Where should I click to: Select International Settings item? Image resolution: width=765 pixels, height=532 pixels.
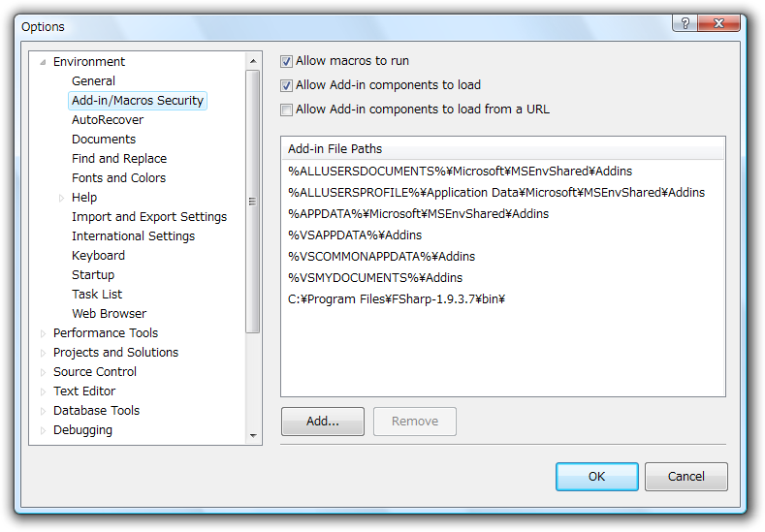133,236
